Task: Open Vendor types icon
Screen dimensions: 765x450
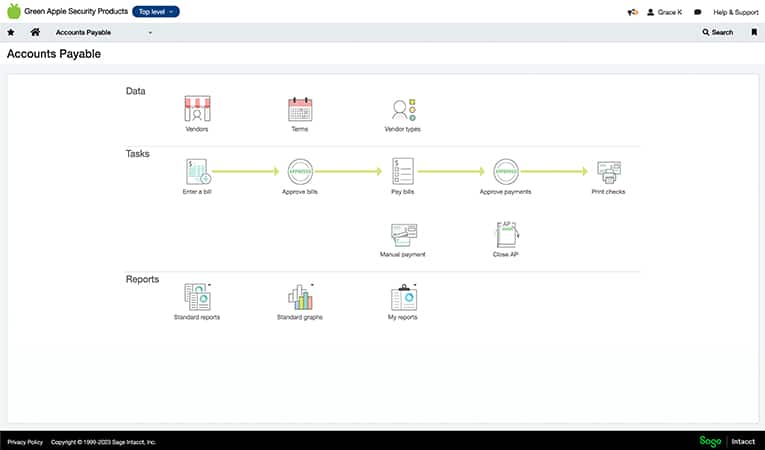Action: (x=403, y=109)
